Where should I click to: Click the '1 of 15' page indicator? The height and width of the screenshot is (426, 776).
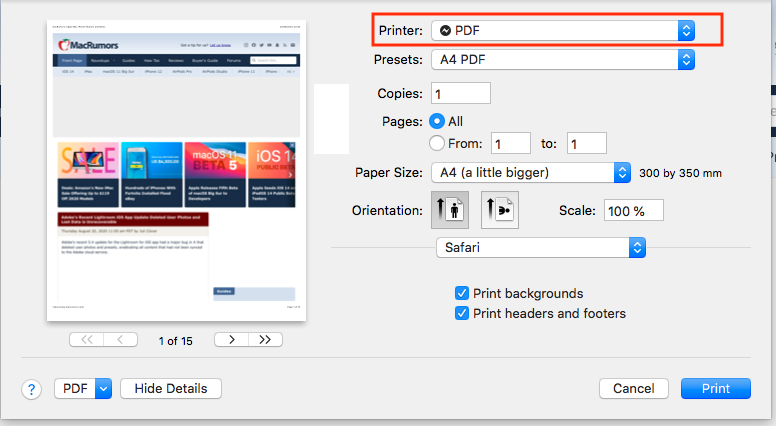click(x=176, y=341)
